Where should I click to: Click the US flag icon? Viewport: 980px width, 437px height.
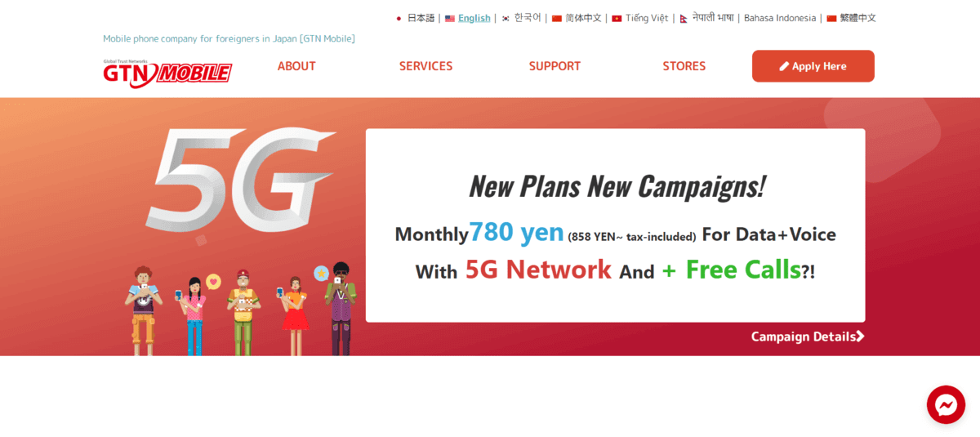[450, 18]
